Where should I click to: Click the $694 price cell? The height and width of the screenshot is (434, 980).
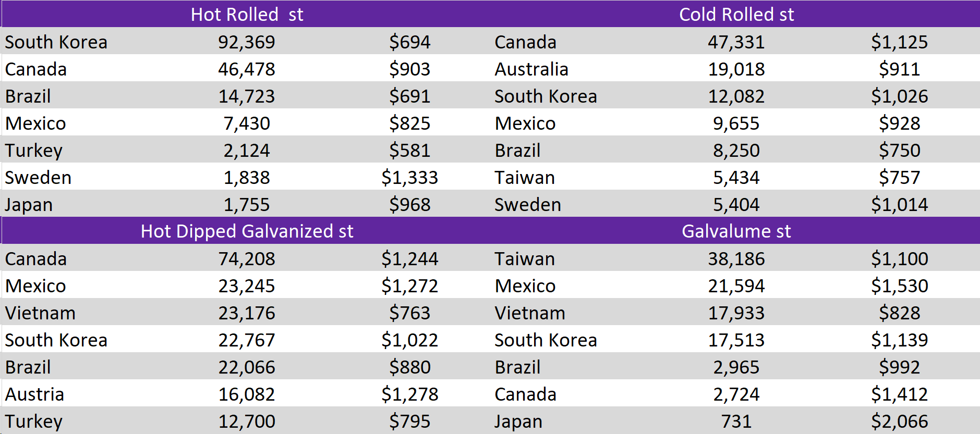coord(409,42)
